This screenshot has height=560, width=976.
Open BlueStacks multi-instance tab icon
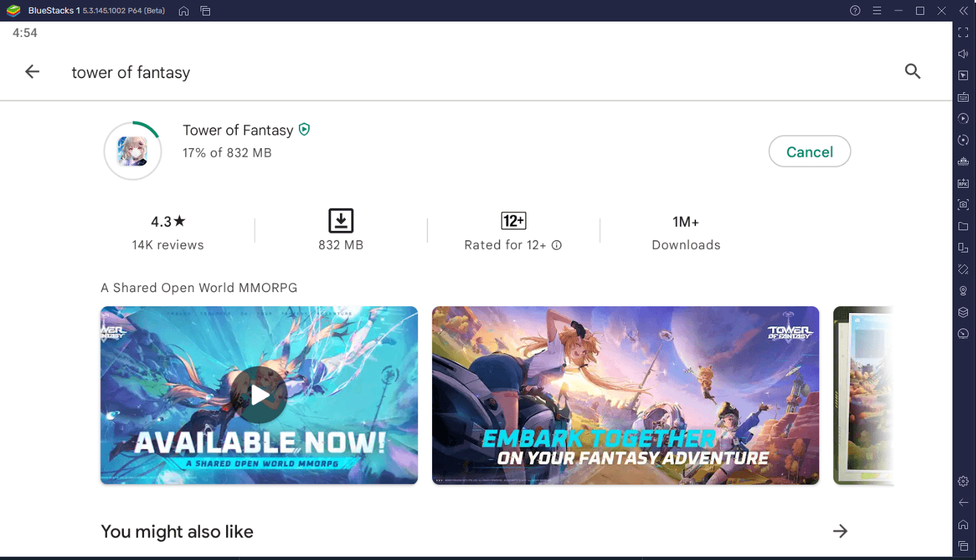pos(205,11)
